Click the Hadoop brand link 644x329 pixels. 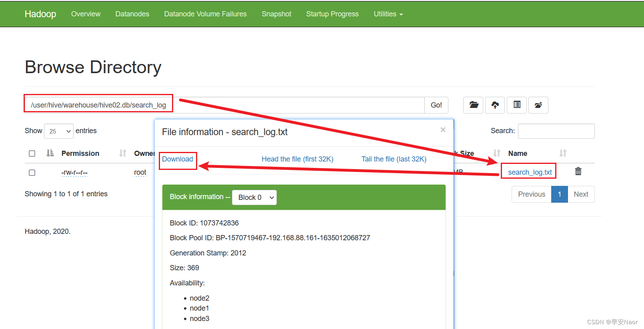pos(40,14)
